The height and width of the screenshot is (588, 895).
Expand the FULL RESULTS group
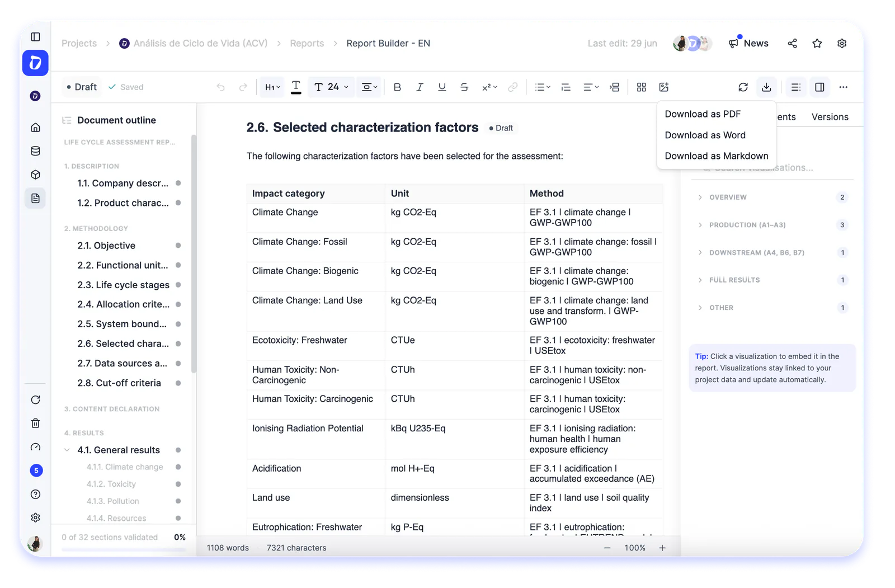click(x=772, y=280)
